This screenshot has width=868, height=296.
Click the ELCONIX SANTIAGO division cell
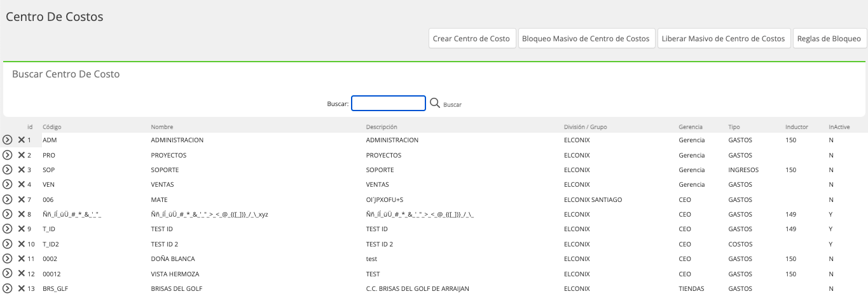(x=593, y=199)
